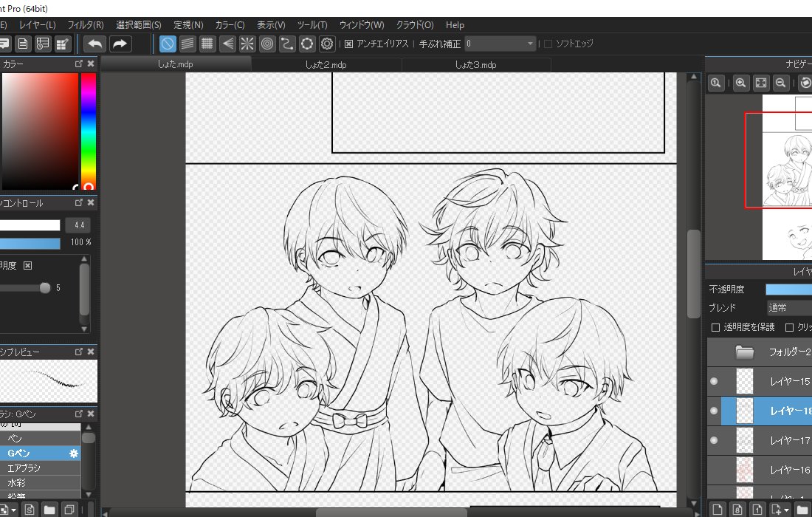This screenshot has width=812, height=517.
Task: Click the speech bubble toolbar icon
Action: 4,44
